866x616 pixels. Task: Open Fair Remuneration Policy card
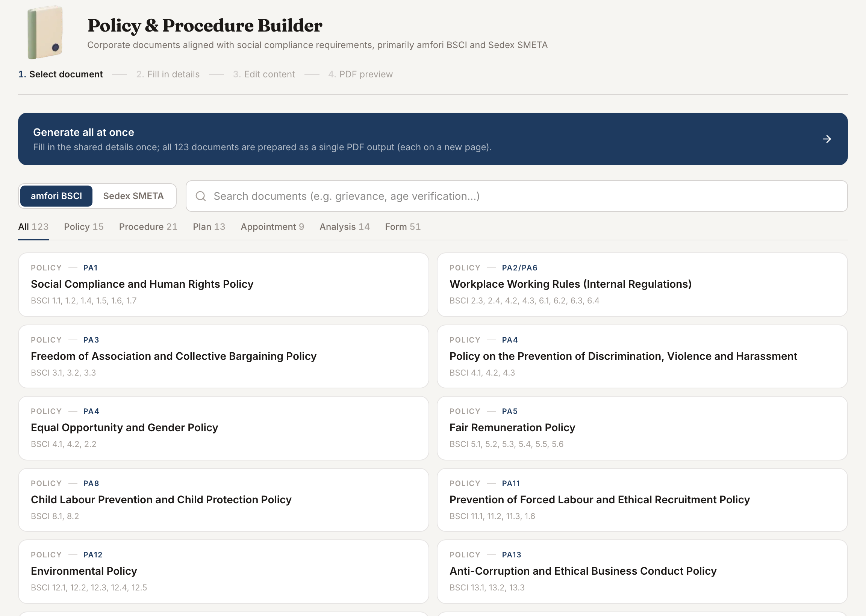642,428
